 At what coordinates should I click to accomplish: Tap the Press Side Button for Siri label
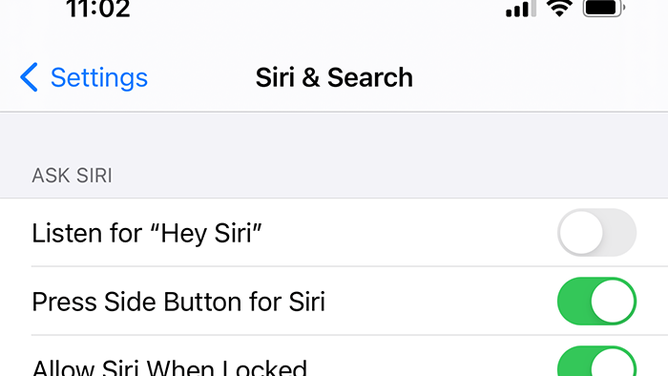(x=179, y=302)
